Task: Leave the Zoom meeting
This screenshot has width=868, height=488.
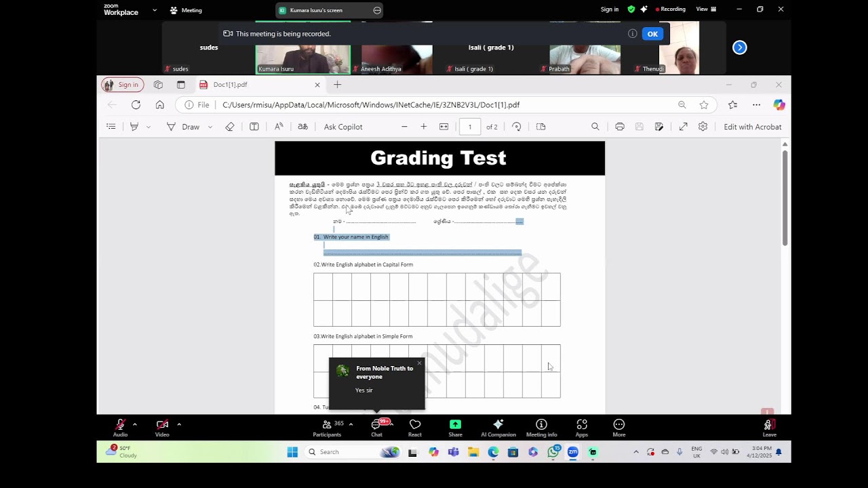Action: coord(769,428)
